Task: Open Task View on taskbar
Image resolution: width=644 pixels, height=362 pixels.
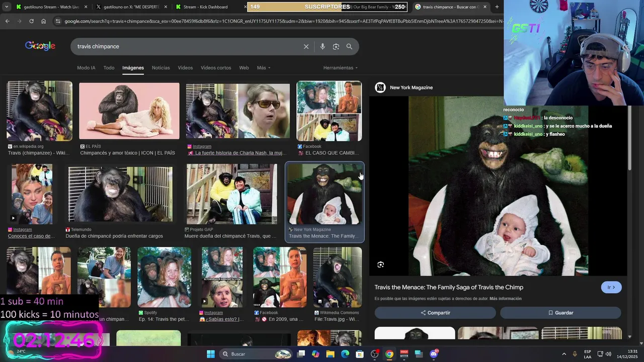Action: (x=301, y=354)
